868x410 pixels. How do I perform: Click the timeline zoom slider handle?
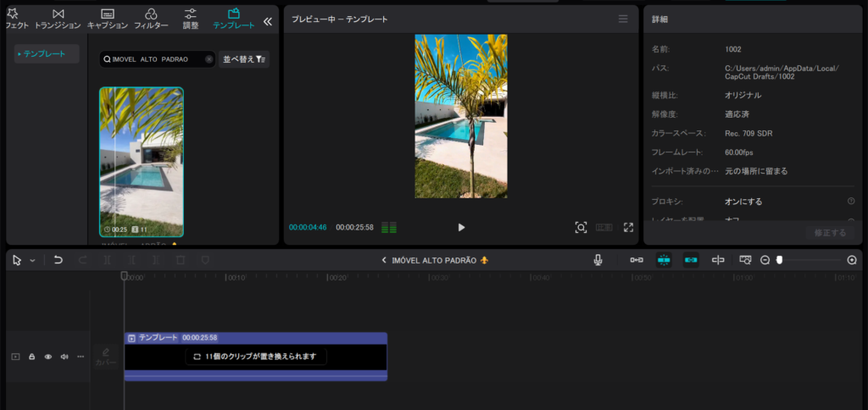click(780, 260)
